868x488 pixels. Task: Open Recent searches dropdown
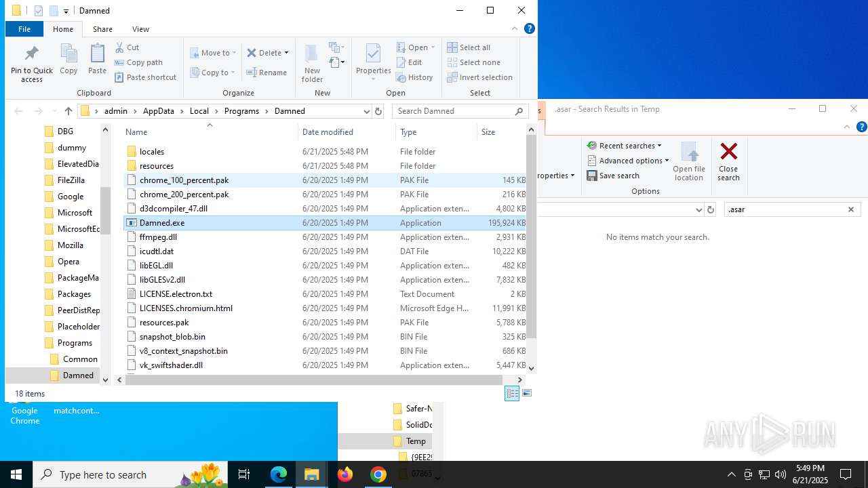pos(624,146)
